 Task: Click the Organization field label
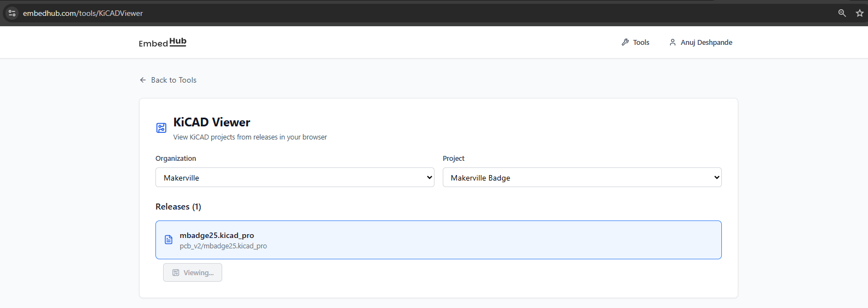coord(176,159)
